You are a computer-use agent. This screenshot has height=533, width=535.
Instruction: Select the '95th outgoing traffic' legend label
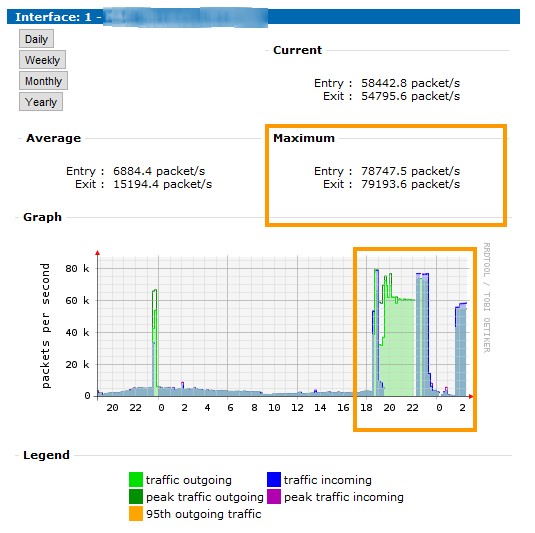click(x=204, y=514)
